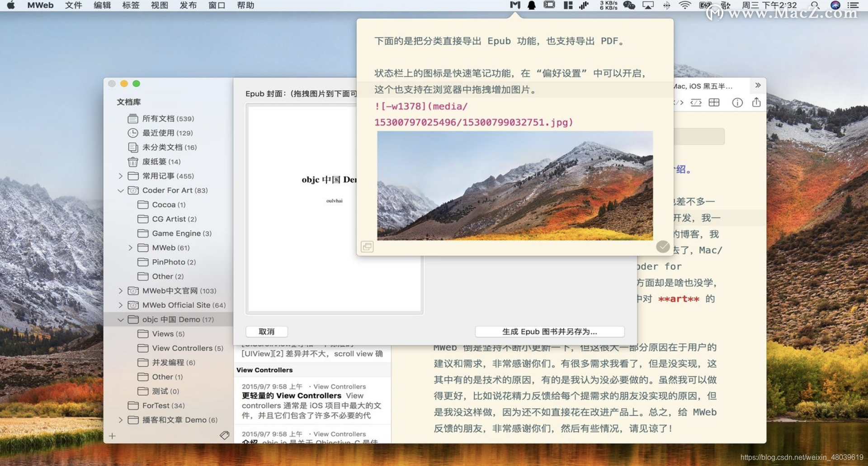
Task: Collapse the Coder For Art category
Action: 120,190
